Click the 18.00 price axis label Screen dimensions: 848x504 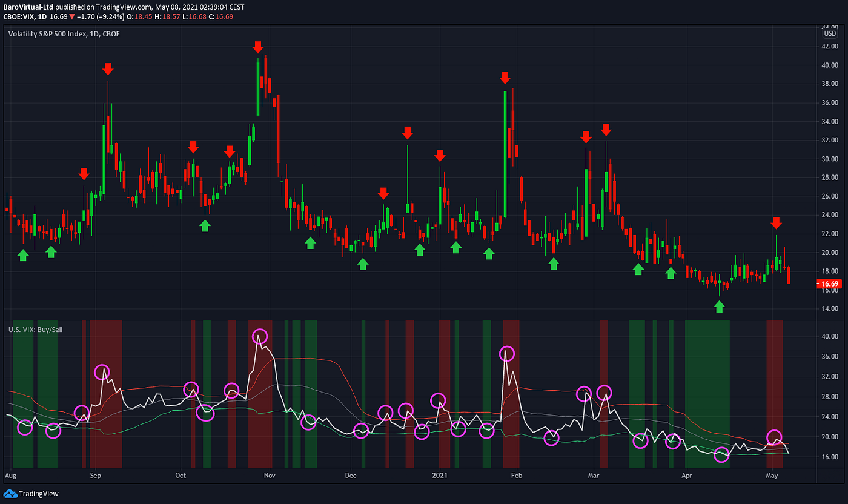(829, 271)
